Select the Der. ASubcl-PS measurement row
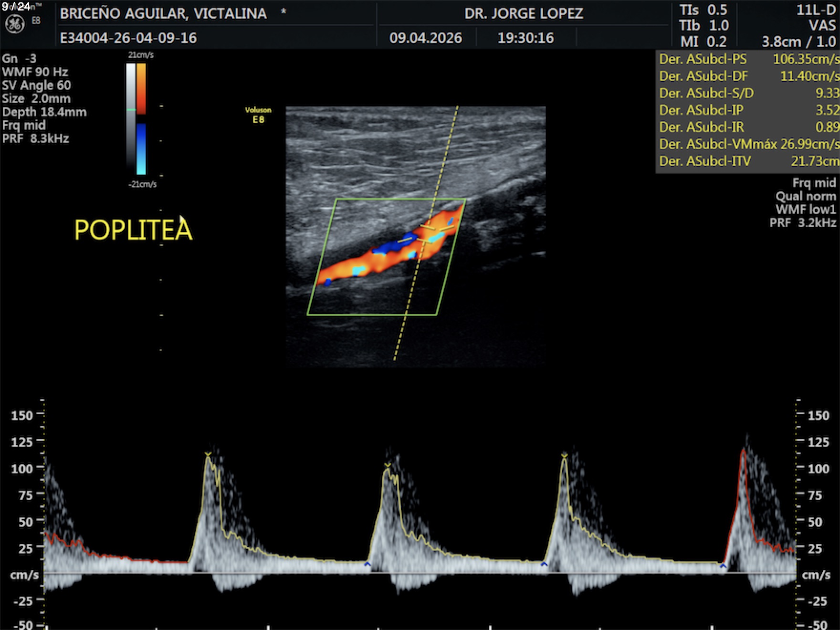 pyautogui.click(x=748, y=59)
